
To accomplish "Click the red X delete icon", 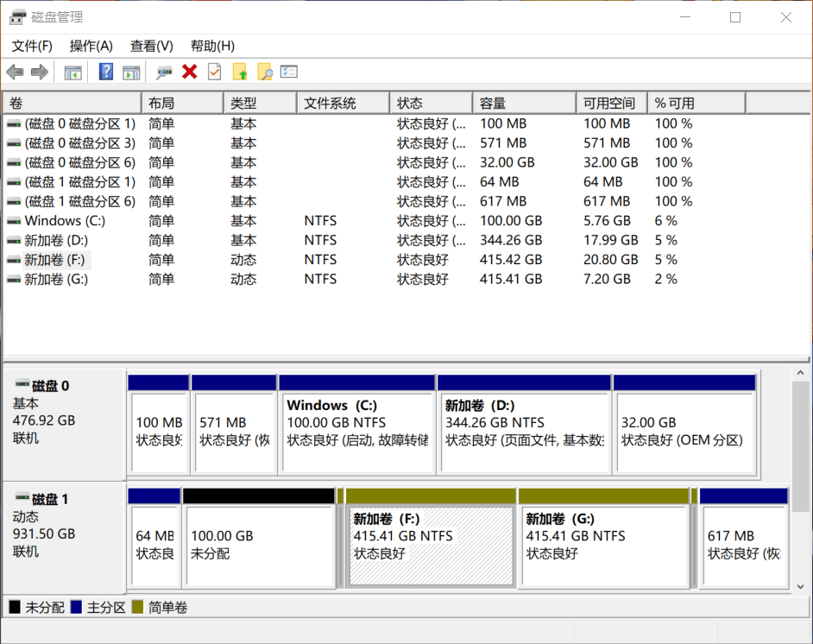I will 190,72.
